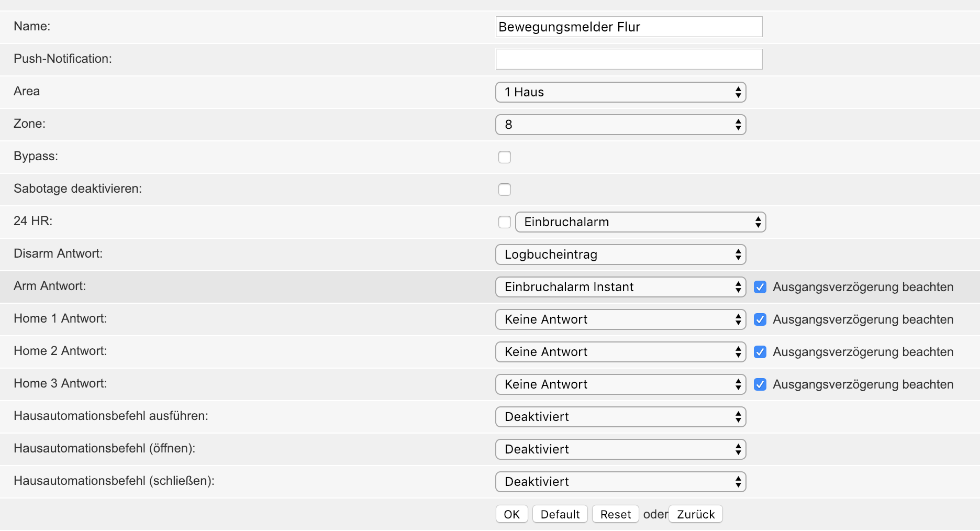
Task: Open the 24 HR Einbruchalarm dropdown
Action: pyautogui.click(x=640, y=222)
